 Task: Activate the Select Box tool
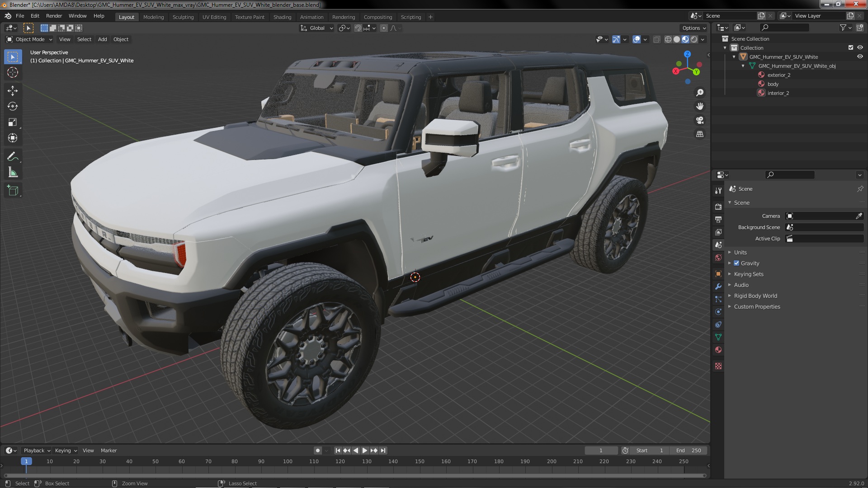pos(13,57)
